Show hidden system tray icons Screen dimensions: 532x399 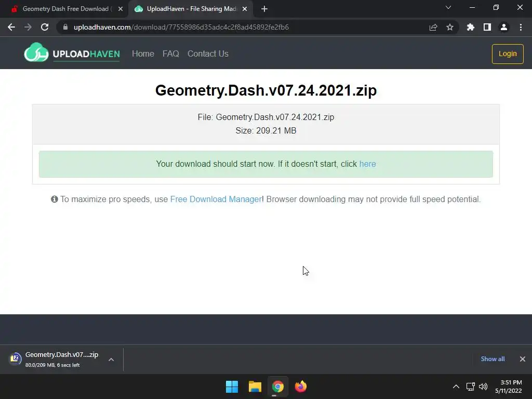point(456,387)
